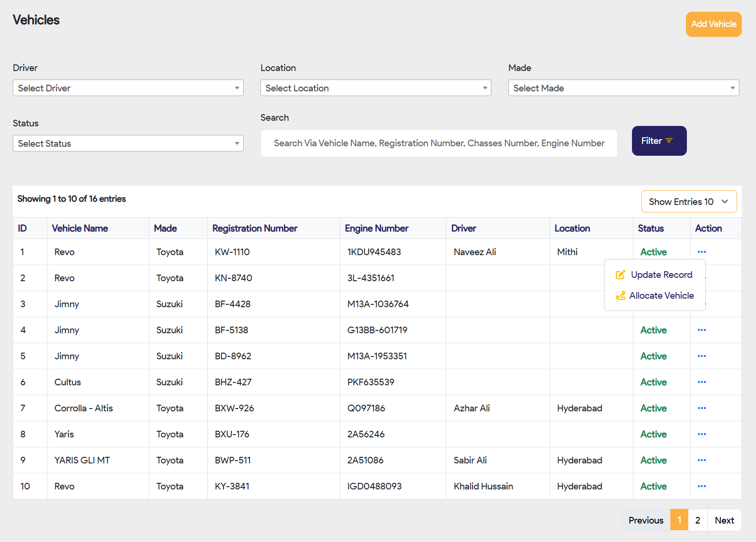The width and height of the screenshot is (756, 542).
Task: Open action menu for Yaris BXU-176
Action: 702,434
